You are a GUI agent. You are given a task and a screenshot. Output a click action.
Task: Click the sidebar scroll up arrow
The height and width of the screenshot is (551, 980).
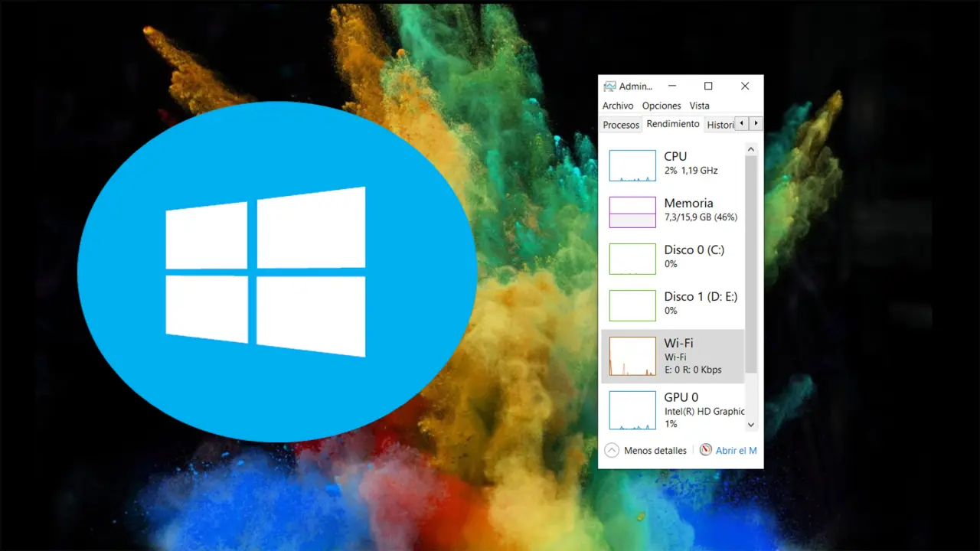(x=750, y=149)
